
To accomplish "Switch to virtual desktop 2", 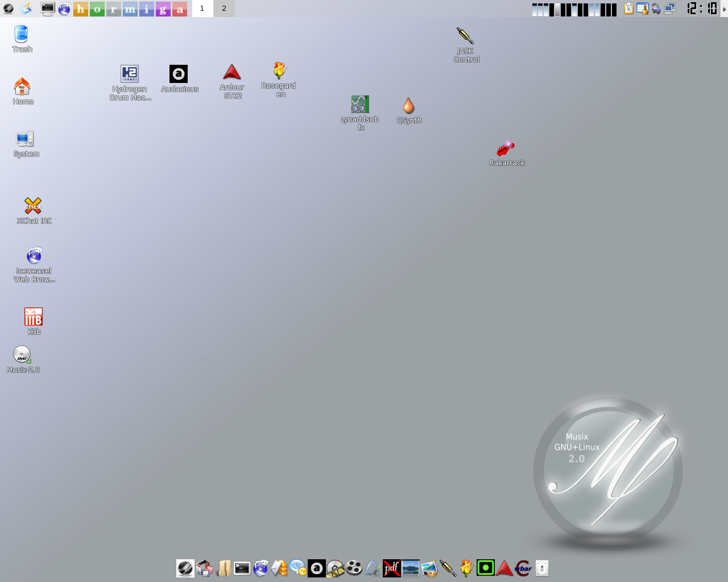I will (x=223, y=9).
